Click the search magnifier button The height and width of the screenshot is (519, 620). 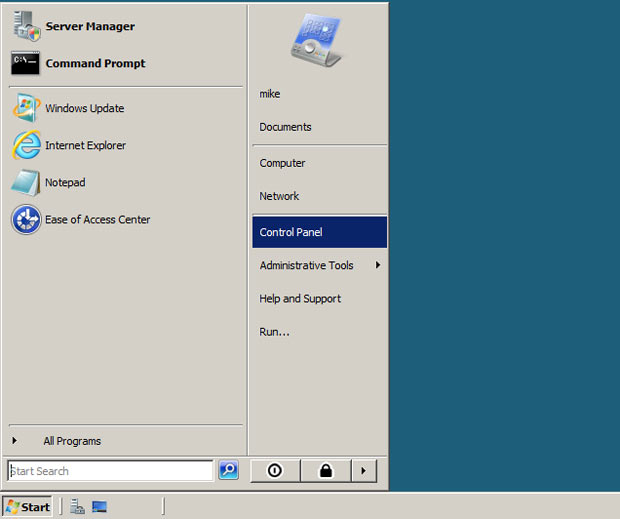[229, 470]
